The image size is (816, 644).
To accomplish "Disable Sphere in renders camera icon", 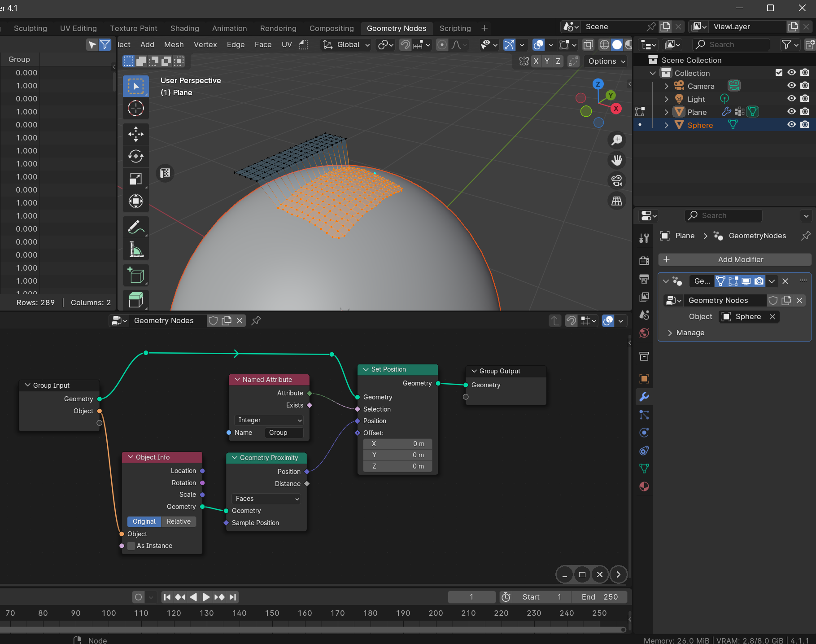I will pos(805,125).
